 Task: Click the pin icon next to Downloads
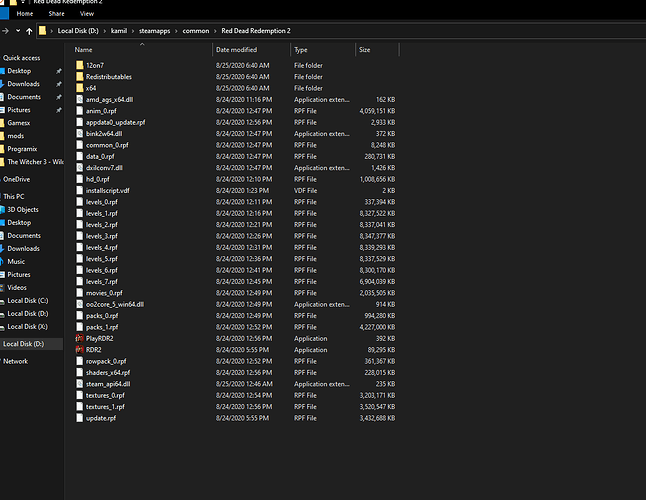[x=59, y=84]
